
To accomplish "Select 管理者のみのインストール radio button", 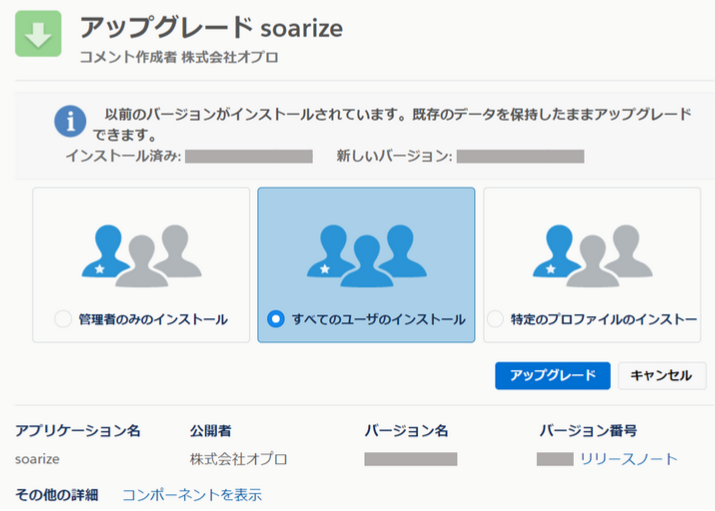I will [x=63, y=320].
